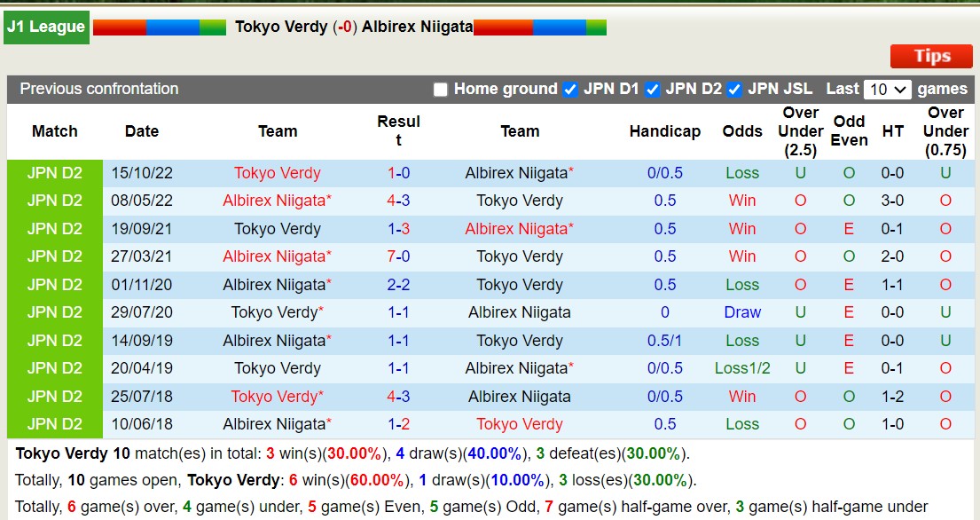Disable the JPN JSL checkbox
The image size is (980, 520).
(733, 90)
